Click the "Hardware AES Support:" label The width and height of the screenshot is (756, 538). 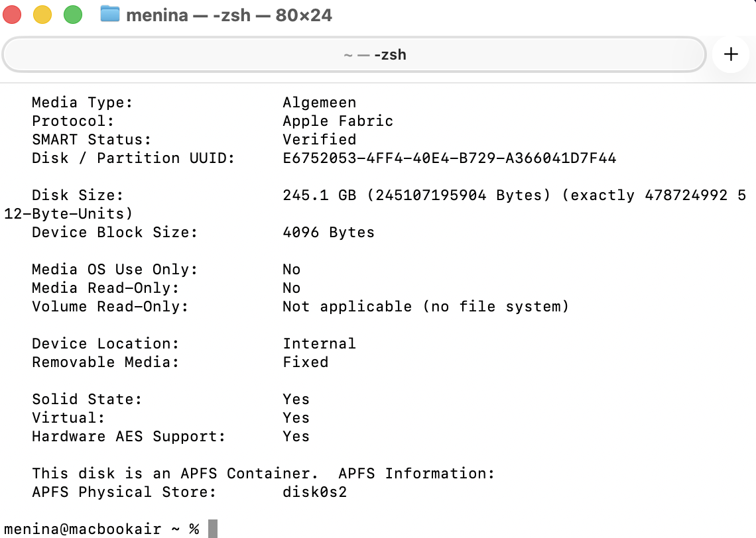pos(129,437)
